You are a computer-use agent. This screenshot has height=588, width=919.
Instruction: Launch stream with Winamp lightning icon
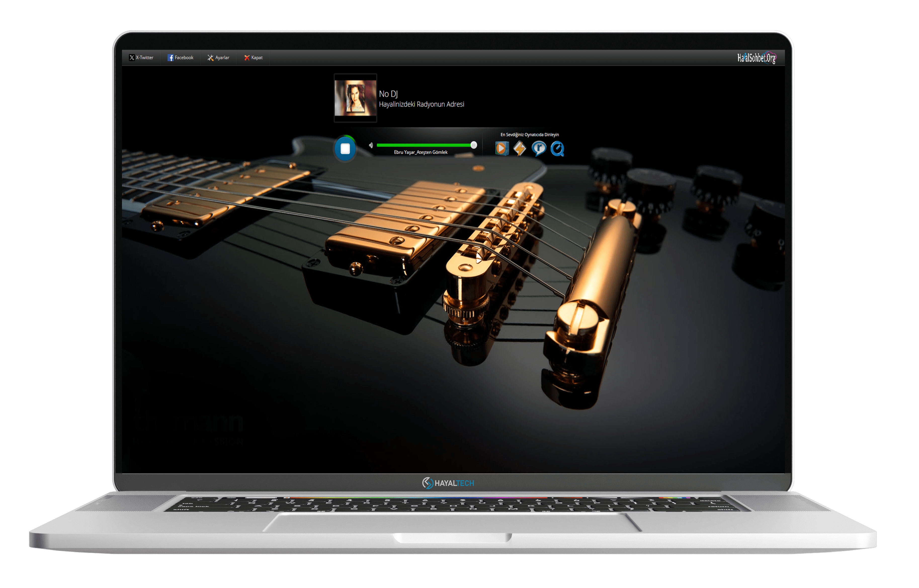pyautogui.click(x=520, y=149)
